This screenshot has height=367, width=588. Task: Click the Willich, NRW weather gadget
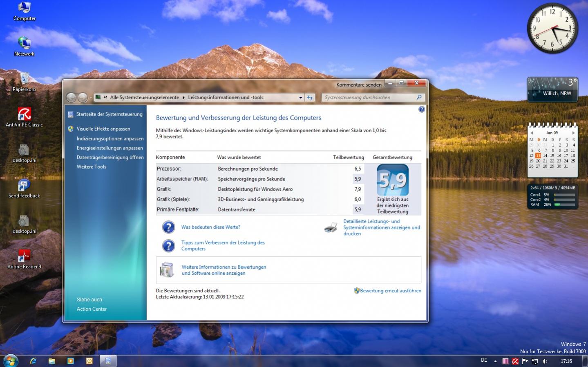[x=552, y=89]
